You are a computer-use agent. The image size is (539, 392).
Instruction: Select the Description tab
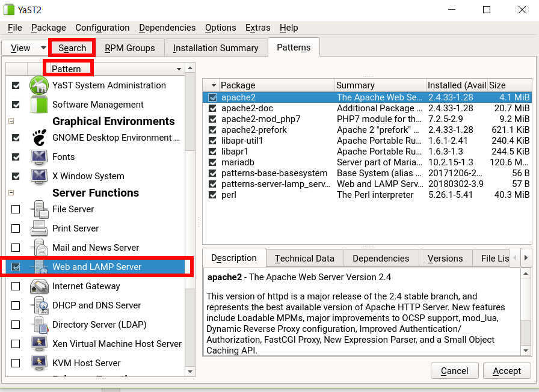(234, 258)
